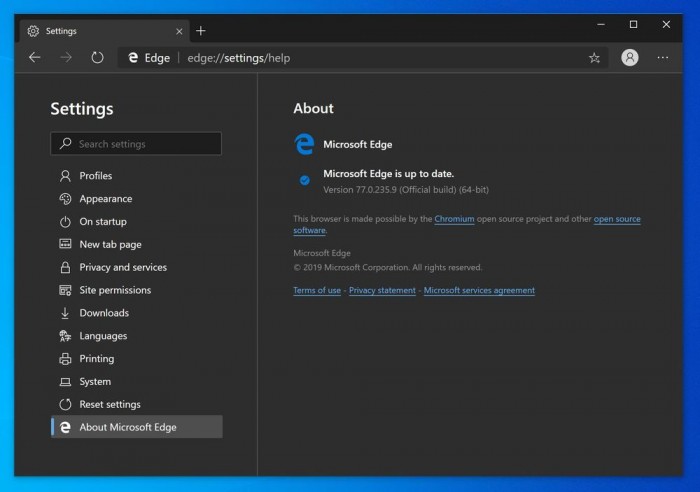Open the Chromium project link
This screenshot has height=492, width=700.
pos(454,219)
